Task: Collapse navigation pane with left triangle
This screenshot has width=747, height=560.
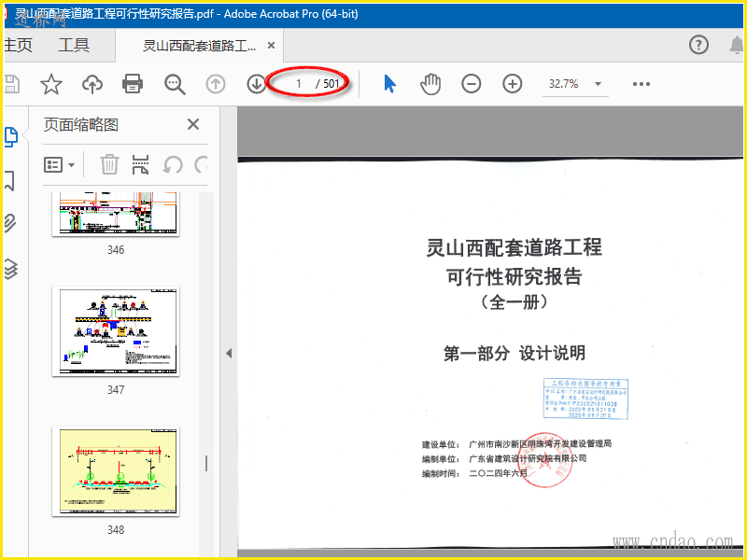Action: tap(229, 354)
